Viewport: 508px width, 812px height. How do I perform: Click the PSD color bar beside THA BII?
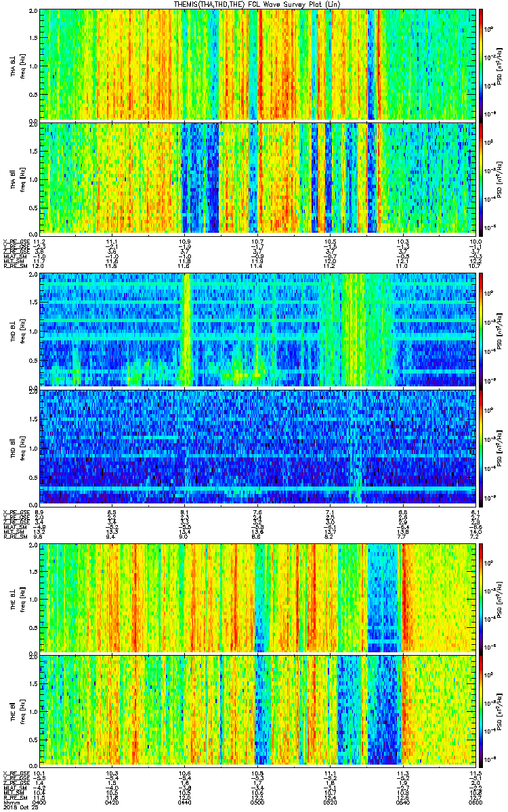tap(481, 178)
